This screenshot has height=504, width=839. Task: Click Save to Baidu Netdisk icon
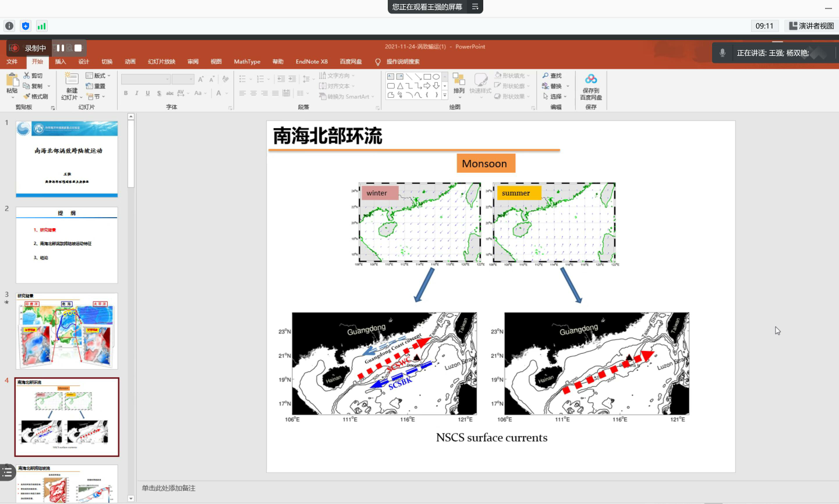(x=591, y=79)
